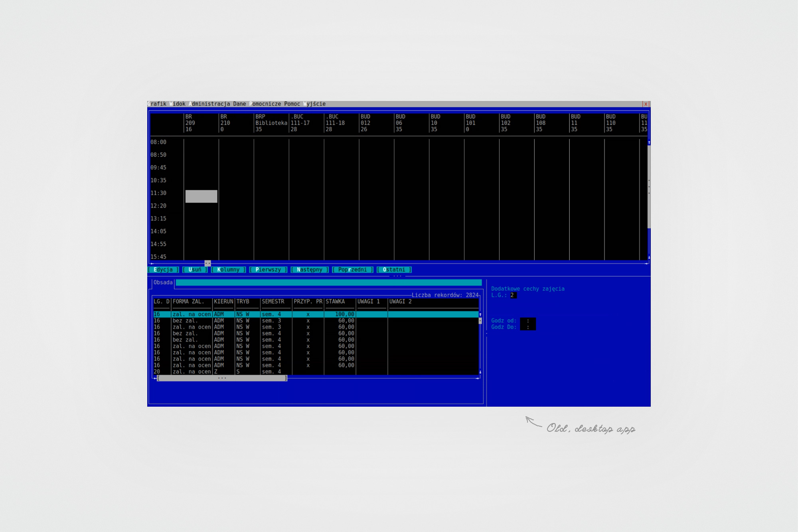Click the Poprzedni button

pyautogui.click(x=352, y=270)
